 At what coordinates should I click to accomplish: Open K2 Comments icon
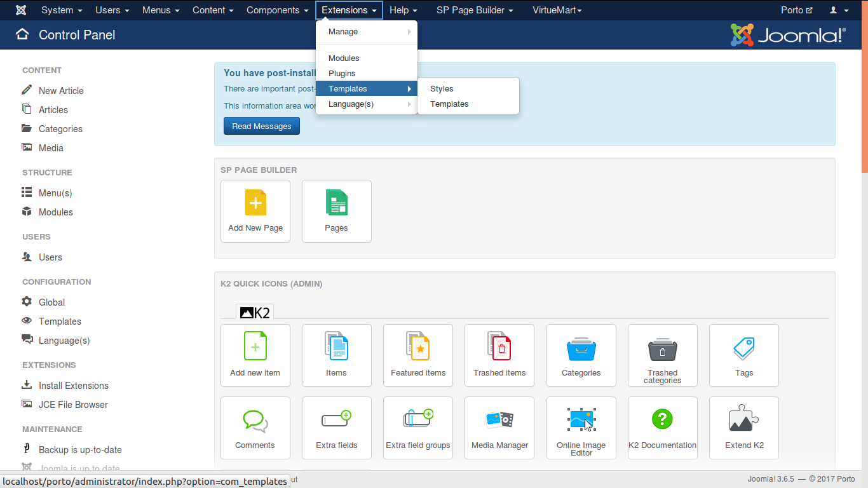(255, 428)
